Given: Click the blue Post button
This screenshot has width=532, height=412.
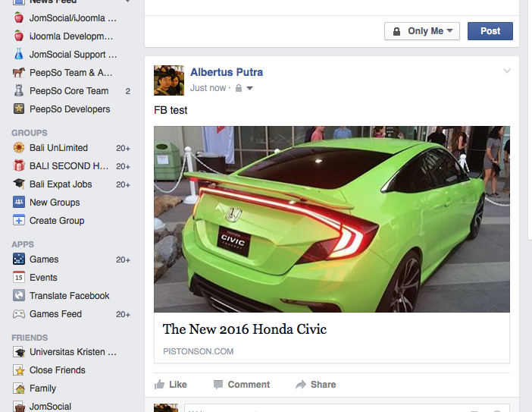Looking at the screenshot, I should click(490, 31).
